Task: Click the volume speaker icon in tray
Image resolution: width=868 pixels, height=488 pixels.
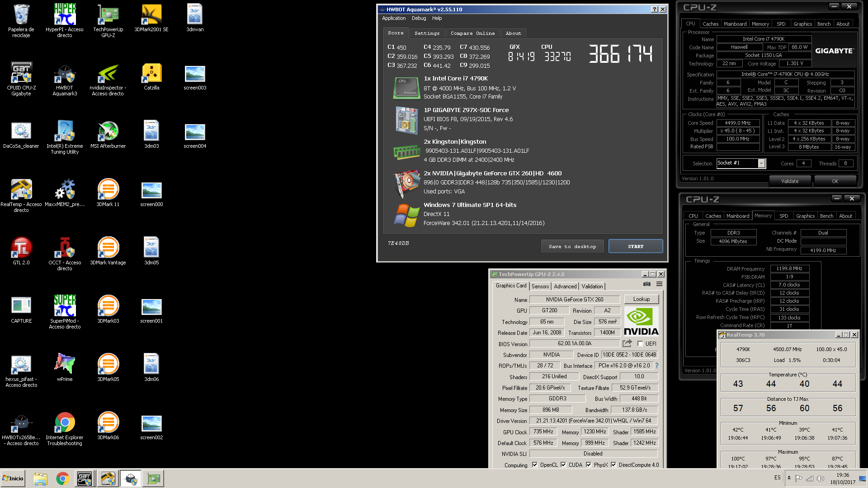Action: [x=821, y=478]
